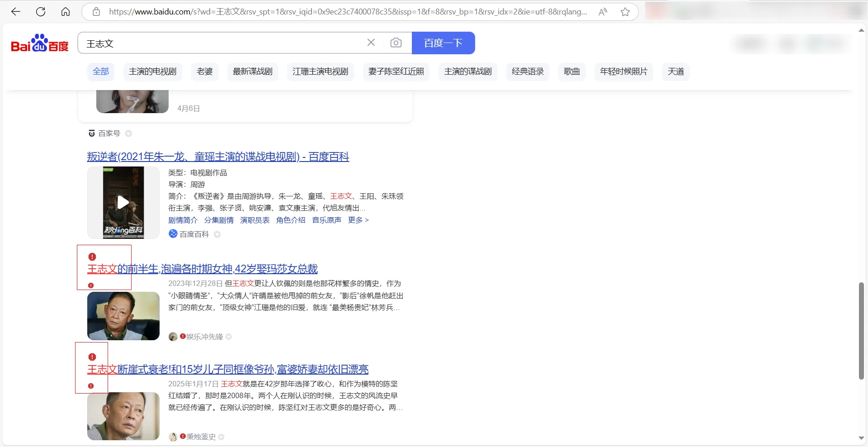
Task: Go to browser home page icon
Action: (66, 12)
